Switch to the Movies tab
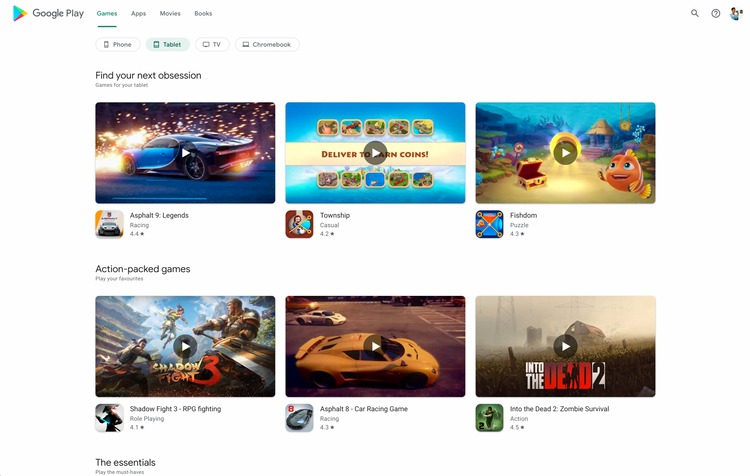Viewport: 750px width, 476px height. 170,13
